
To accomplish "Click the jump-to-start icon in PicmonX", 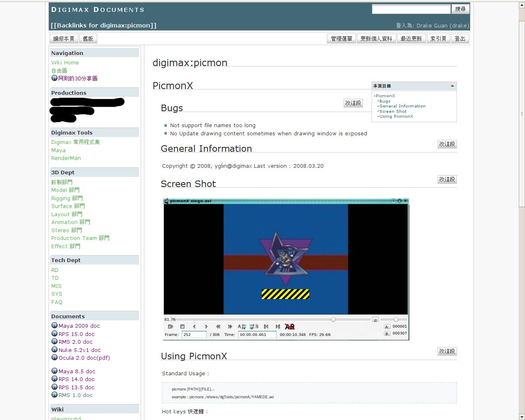I will (x=266, y=326).
